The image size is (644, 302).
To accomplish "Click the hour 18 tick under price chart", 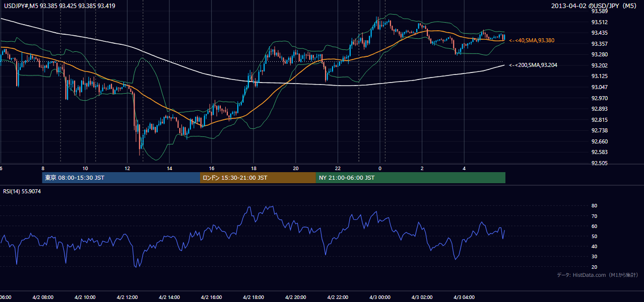I will [x=254, y=169].
